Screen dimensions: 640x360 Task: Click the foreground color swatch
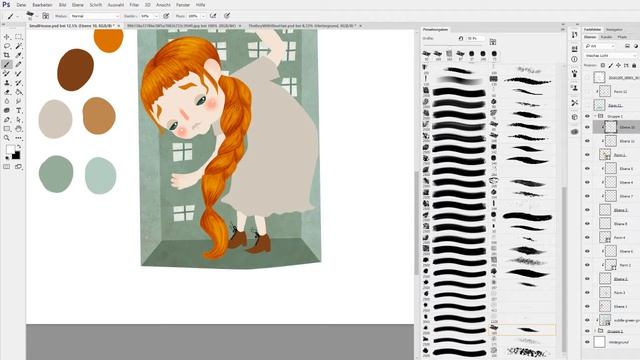pyautogui.click(x=10, y=149)
